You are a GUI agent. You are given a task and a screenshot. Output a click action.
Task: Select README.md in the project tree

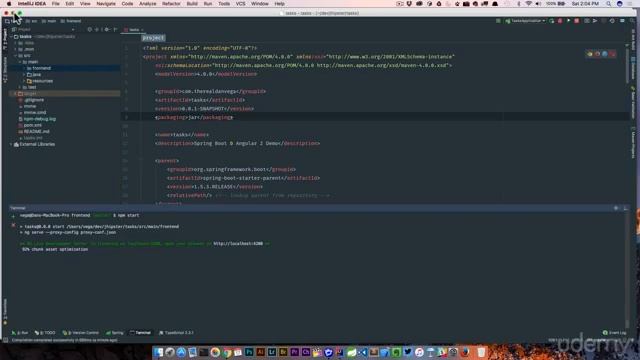point(34,131)
